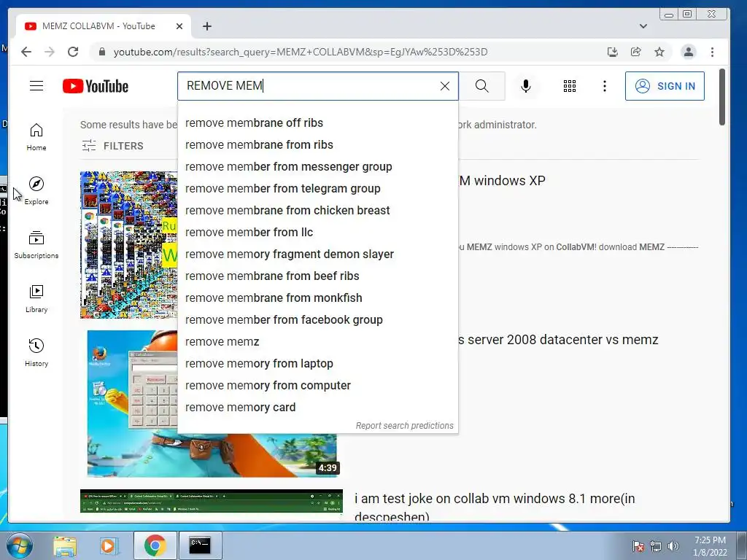The height and width of the screenshot is (560, 747).
Task: Open Windows Media Player from taskbar
Action: point(108,545)
